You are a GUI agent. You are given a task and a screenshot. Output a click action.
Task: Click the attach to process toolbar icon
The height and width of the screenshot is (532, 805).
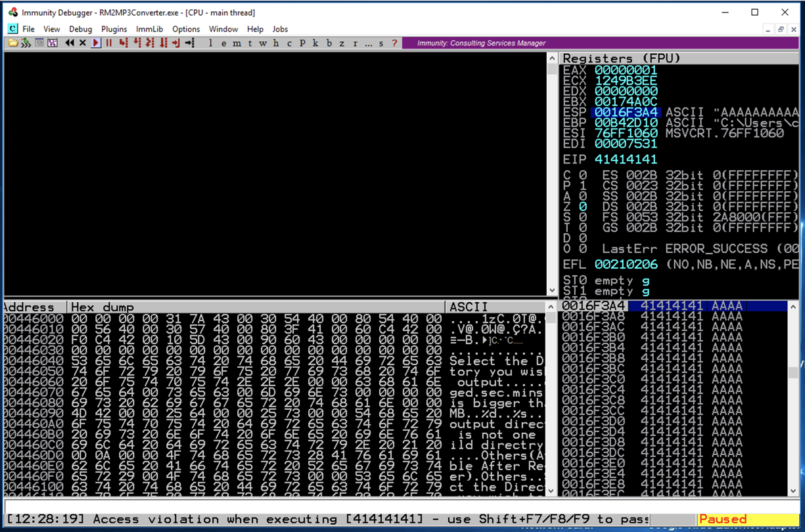coord(25,43)
